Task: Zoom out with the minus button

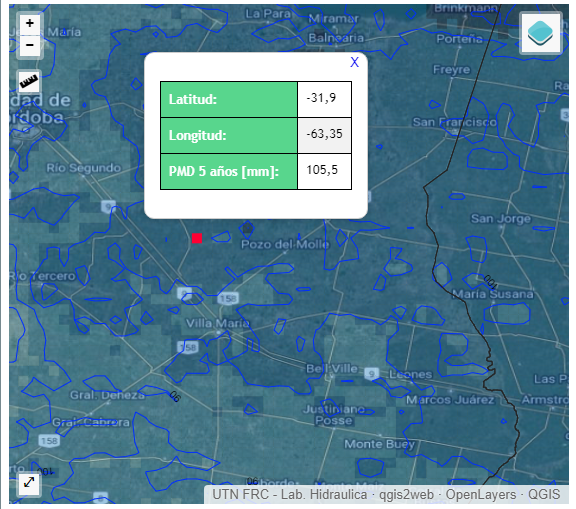Action: (30, 46)
